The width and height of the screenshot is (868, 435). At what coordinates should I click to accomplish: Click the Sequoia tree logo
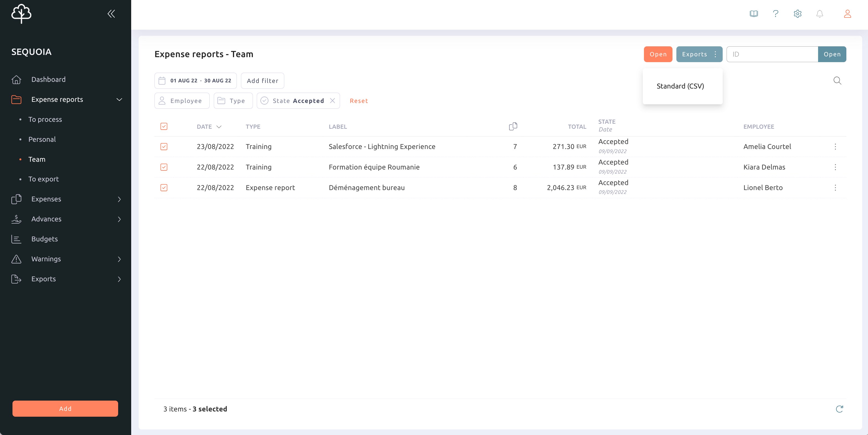point(21,14)
